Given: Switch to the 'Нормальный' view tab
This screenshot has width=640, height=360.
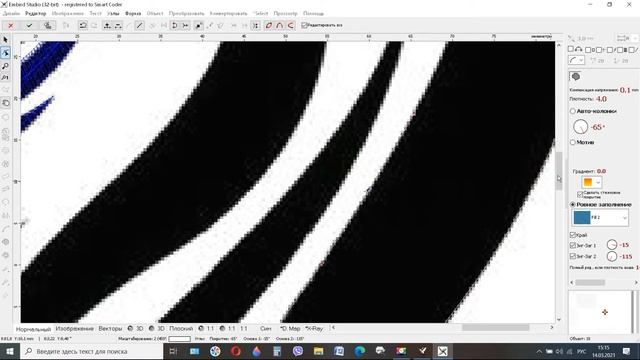Looking at the screenshot, I should (33, 329).
